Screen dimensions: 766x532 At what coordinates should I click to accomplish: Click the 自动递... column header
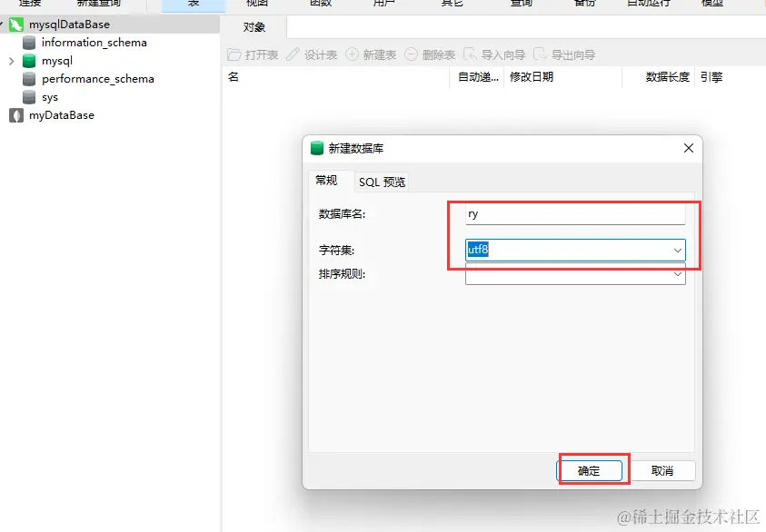tap(477, 77)
